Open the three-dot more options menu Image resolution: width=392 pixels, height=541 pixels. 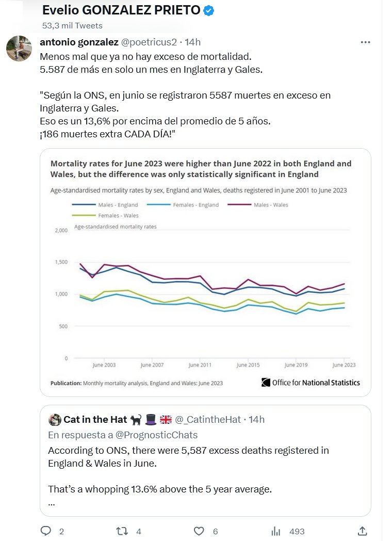tap(365, 42)
